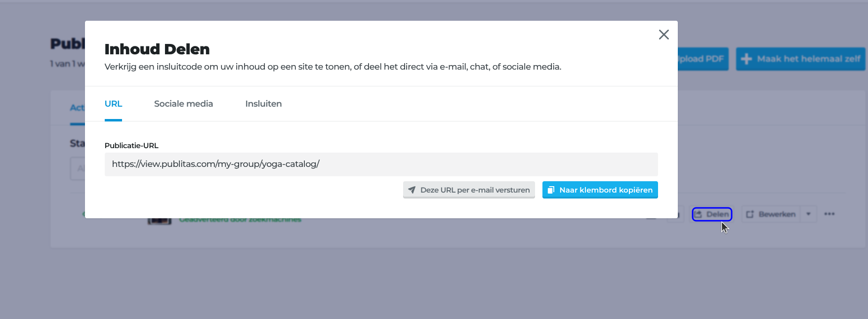Open the three-dots more options menu
Image resolution: width=868 pixels, height=319 pixels.
829,214
